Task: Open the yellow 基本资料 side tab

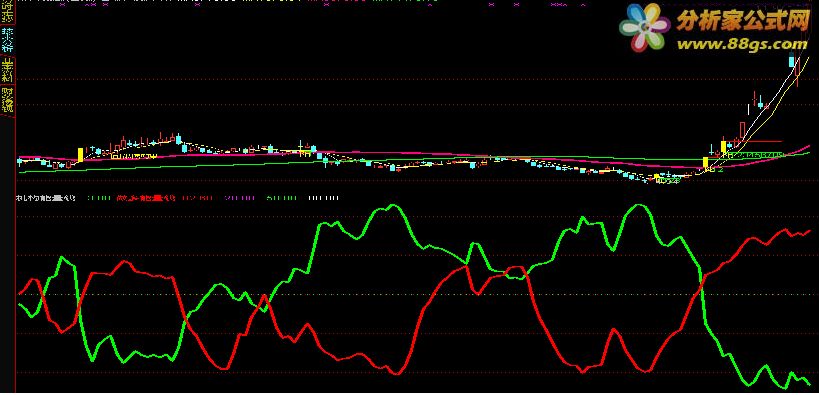Action: click(7, 69)
